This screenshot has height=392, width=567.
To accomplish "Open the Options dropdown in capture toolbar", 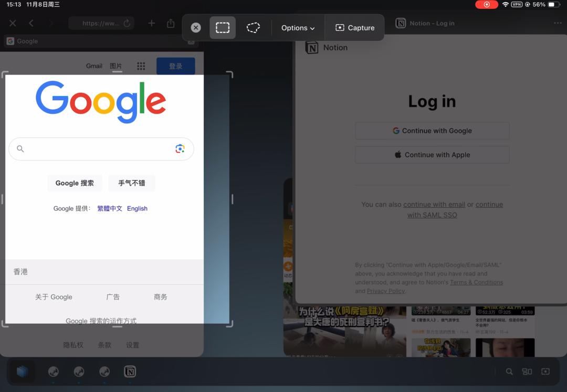I will pos(298,28).
